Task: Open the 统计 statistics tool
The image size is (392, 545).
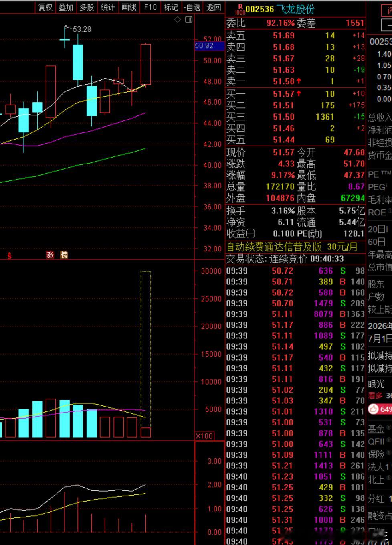Action: [x=108, y=7]
